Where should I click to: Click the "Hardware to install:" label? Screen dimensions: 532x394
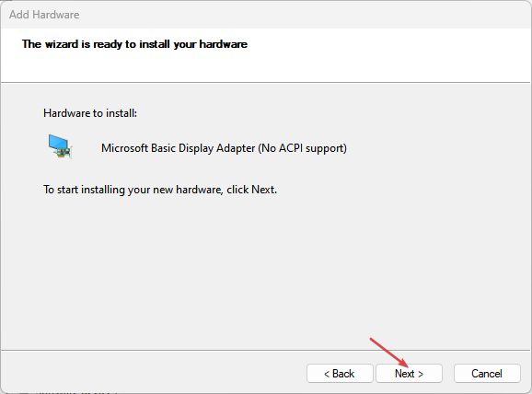90,113
